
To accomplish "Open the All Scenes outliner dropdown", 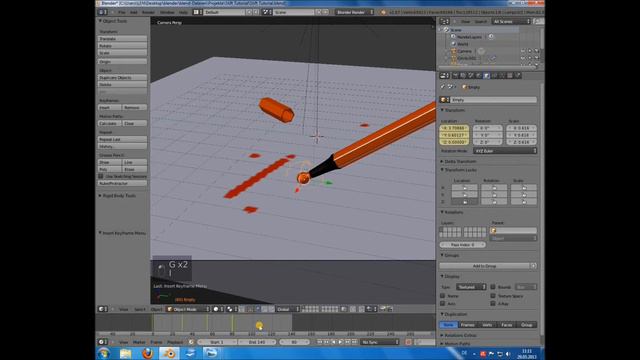I will [511, 21].
